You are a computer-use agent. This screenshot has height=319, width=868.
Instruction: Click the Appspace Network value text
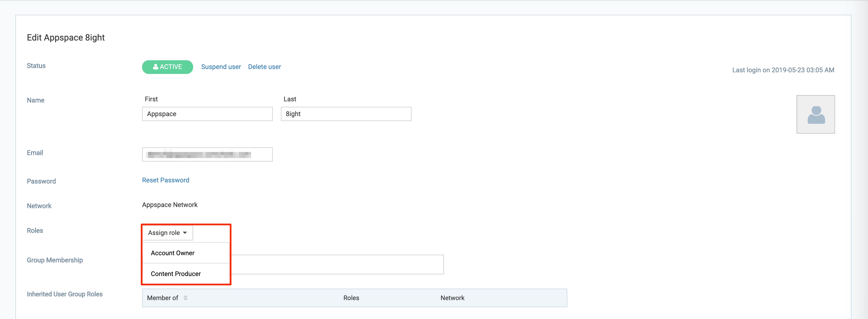coord(170,205)
